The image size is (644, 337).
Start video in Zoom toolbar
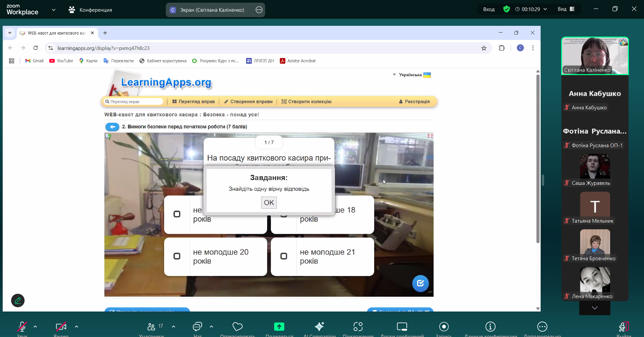tap(61, 328)
